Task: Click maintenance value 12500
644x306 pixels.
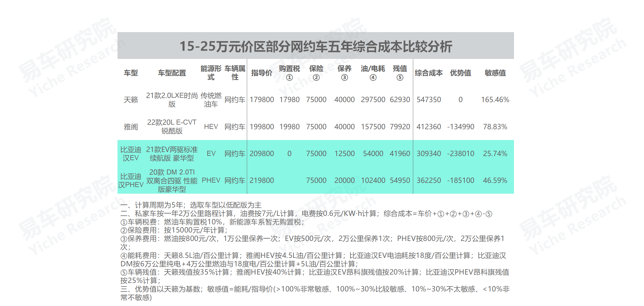Action: pyautogui.click(x=344, y=154)
